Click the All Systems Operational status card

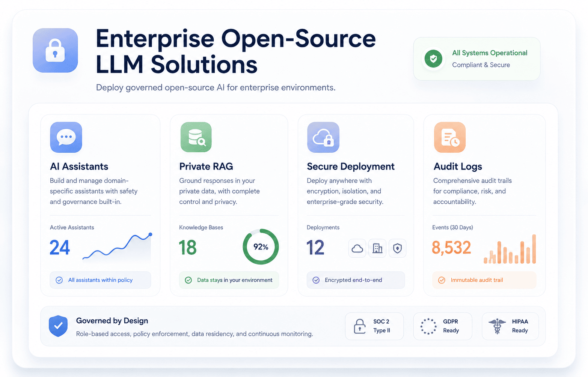[477, 59]
